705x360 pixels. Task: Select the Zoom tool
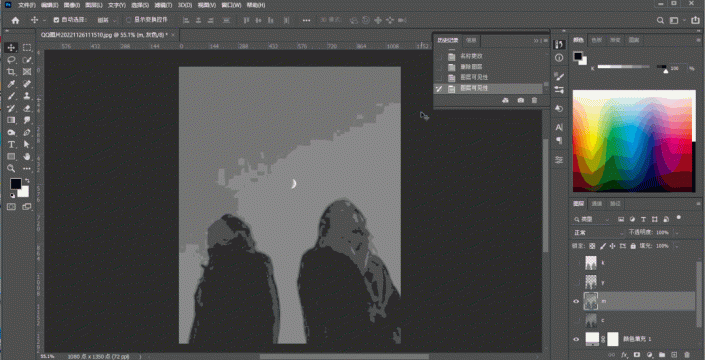[11, 169]
